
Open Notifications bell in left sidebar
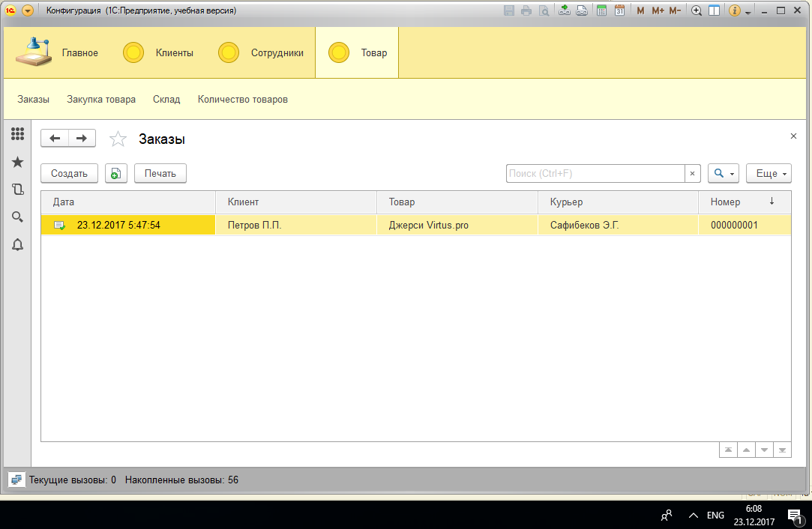(x=17, y=245)
